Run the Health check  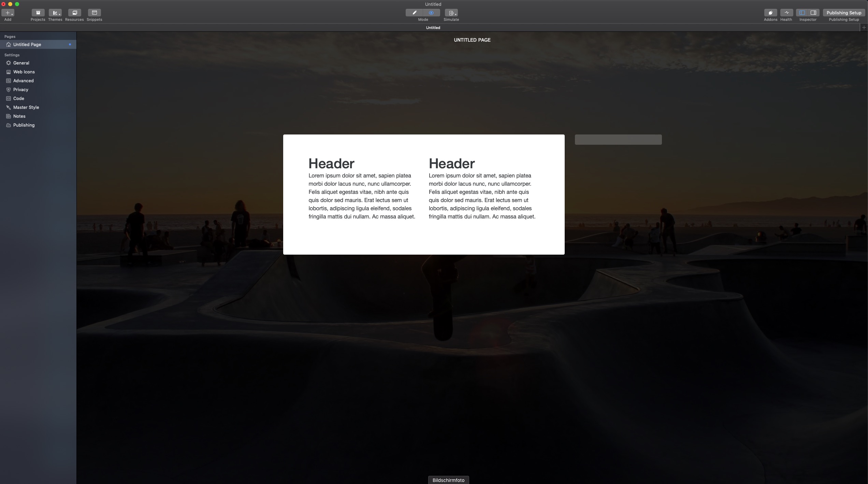click(x=786, y=13)
